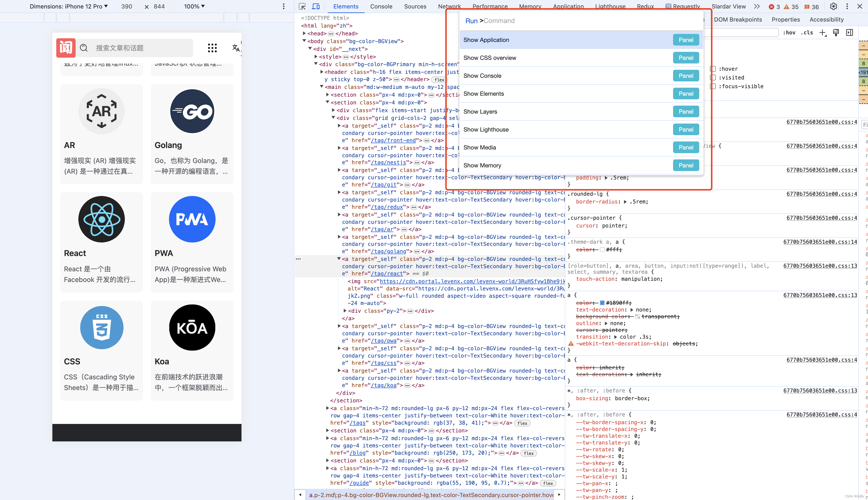868x500 pixels.
Task: Click #fff white color swatch
Action: pyautogui.click(x=602, y=250)
